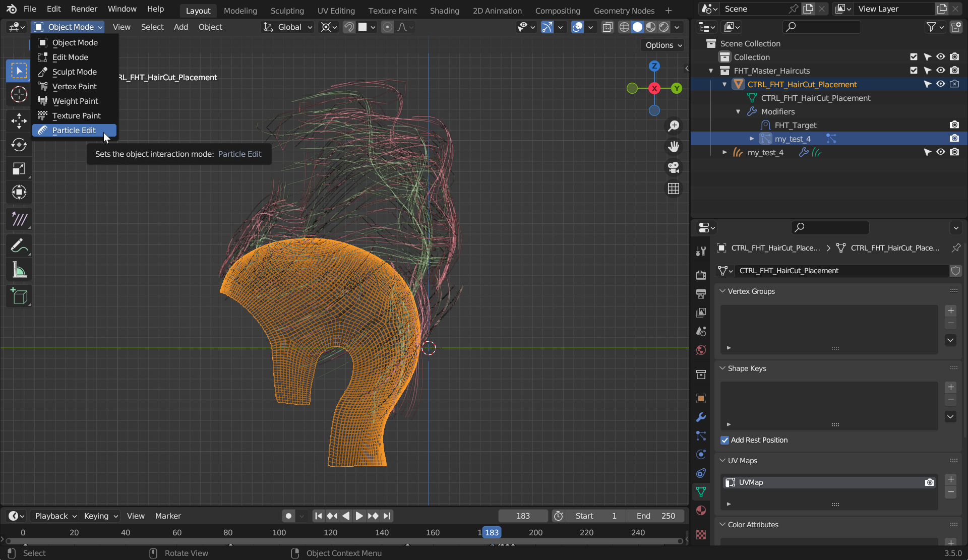Open the Render menu

(84, 9)
